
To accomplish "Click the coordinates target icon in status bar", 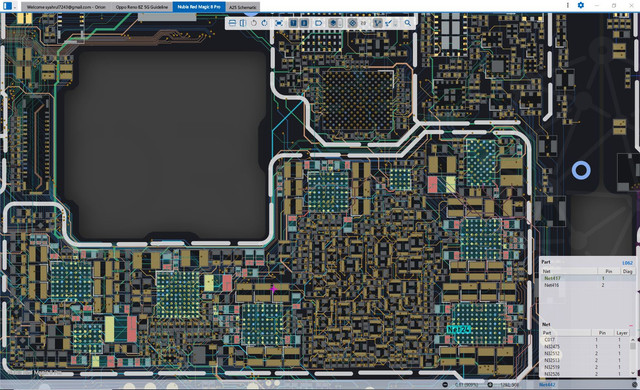I will click(x=490, y=385).
